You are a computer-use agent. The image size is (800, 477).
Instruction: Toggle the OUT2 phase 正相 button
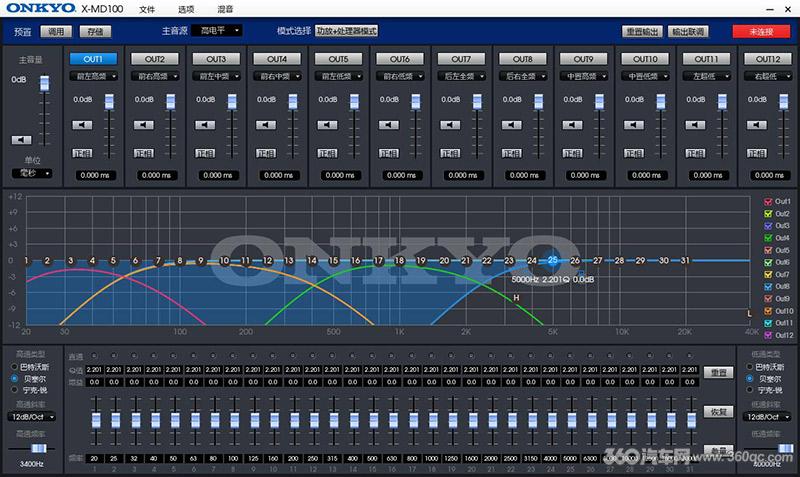click(x=143, y=153)
